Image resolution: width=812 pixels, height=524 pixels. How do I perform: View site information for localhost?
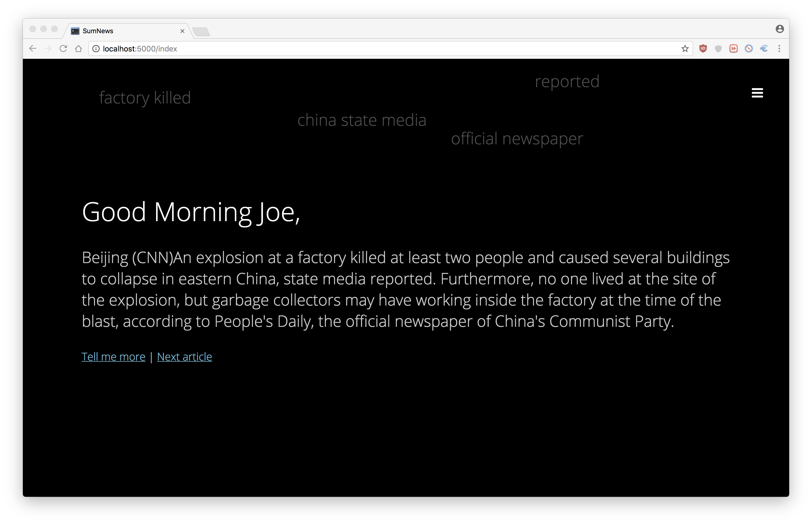pyautogui.click(x=96, y=49)
